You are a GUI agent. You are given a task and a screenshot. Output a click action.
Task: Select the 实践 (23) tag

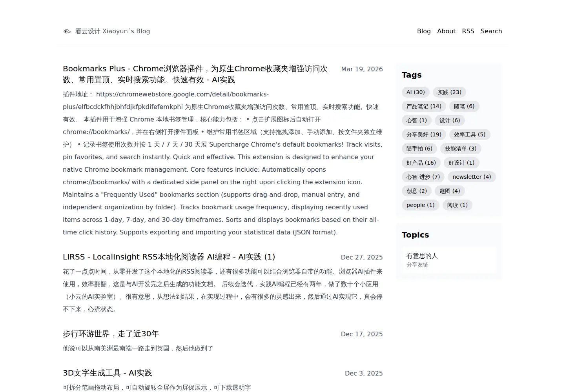coord(449,92)
